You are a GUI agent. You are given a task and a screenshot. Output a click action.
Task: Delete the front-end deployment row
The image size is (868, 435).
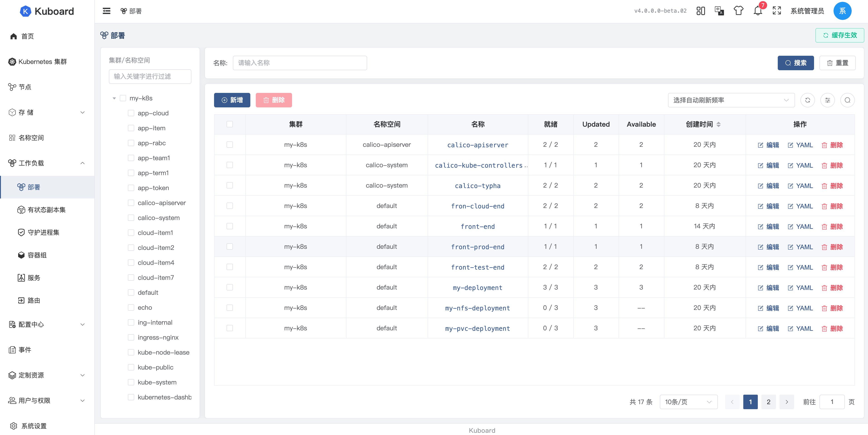pyautogui.click(x=832, y=227)
